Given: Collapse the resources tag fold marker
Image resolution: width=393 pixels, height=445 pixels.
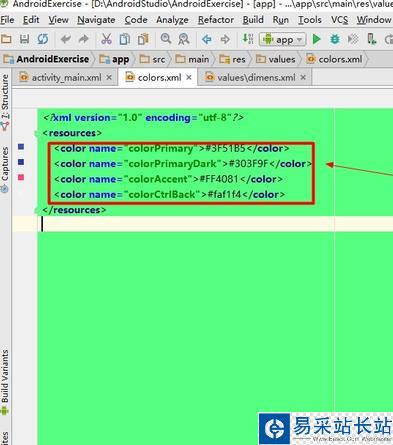Looking at the screenshot, I should click(37, 133).
